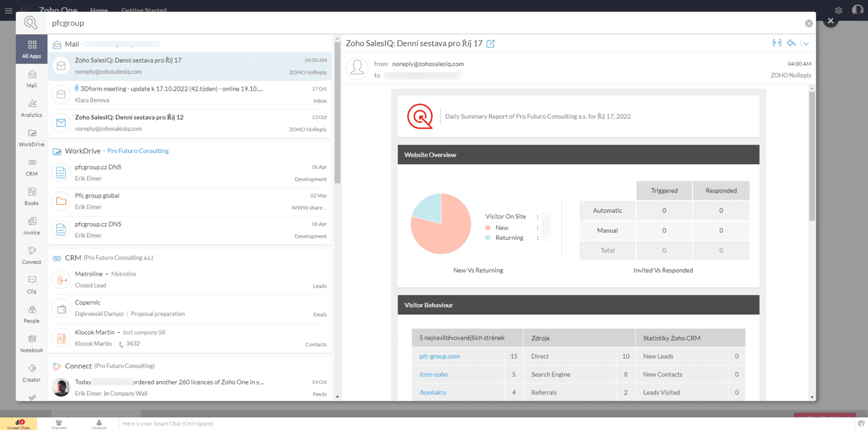
Task: Open the user profile avatar
Action: (858, 10)
